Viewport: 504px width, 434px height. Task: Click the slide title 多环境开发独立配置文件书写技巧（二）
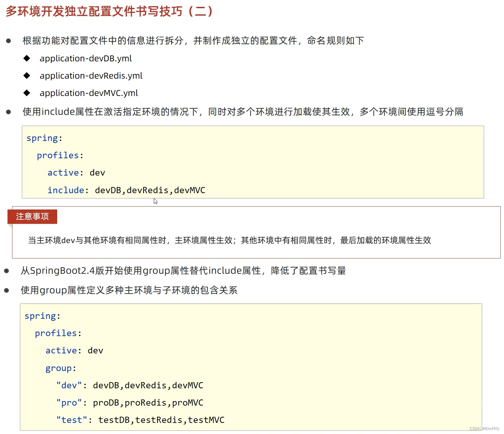point(109,11)
